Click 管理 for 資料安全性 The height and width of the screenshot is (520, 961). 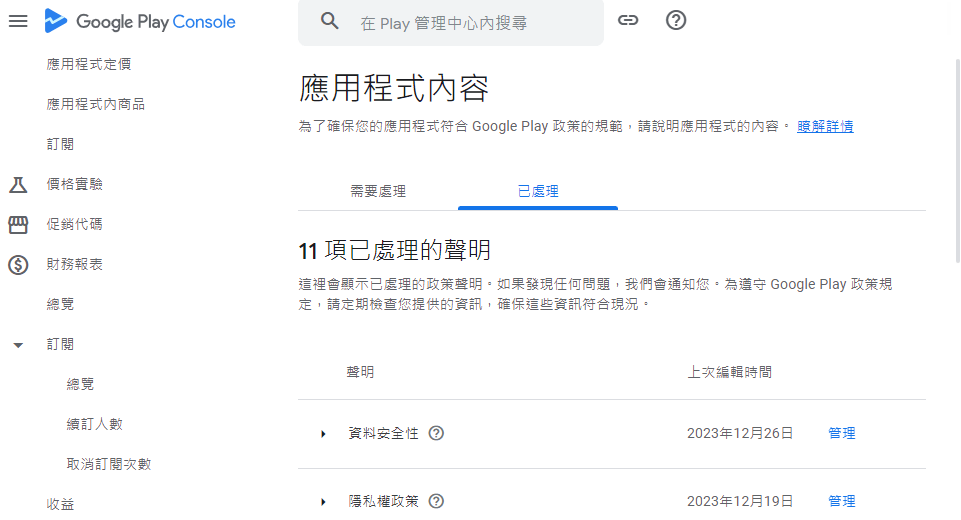pos(842,433)
